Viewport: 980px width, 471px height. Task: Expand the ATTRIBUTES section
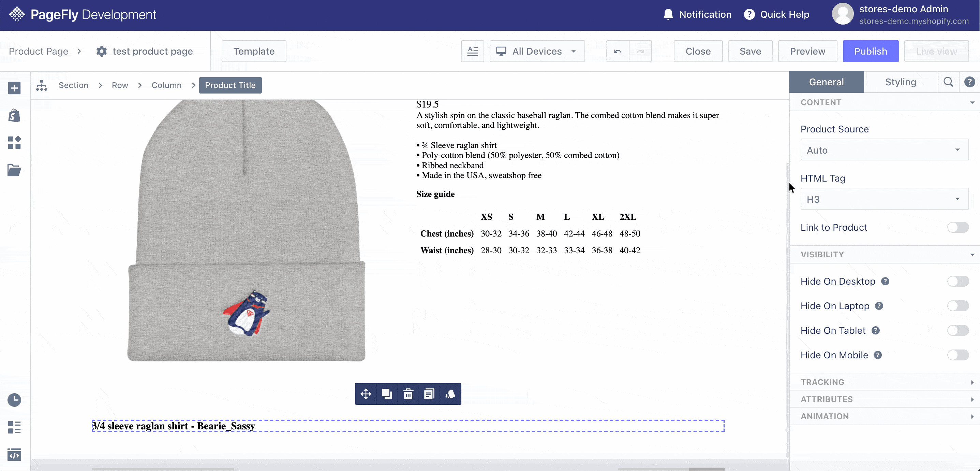coord(885,399)
